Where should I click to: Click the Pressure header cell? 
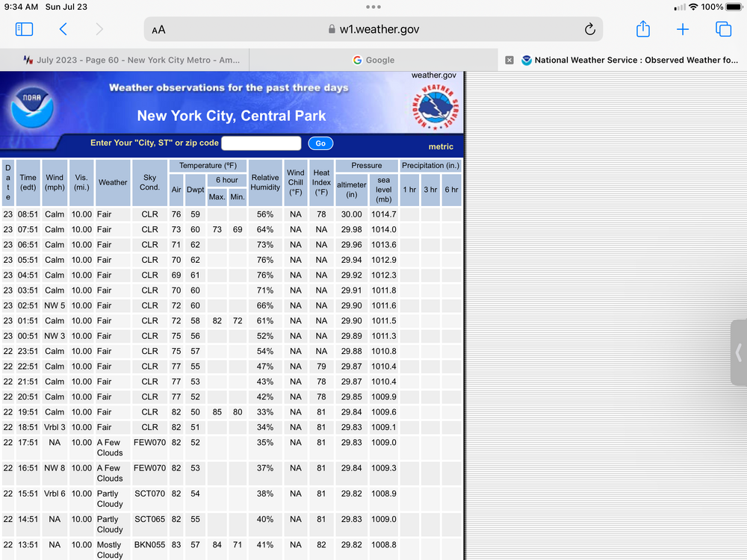(x=366, y=166)
